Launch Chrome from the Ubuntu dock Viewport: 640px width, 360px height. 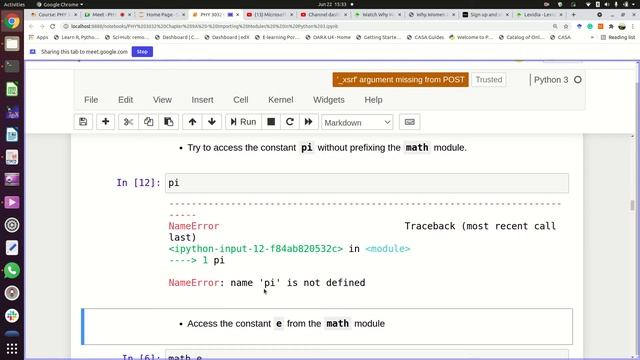12,21
